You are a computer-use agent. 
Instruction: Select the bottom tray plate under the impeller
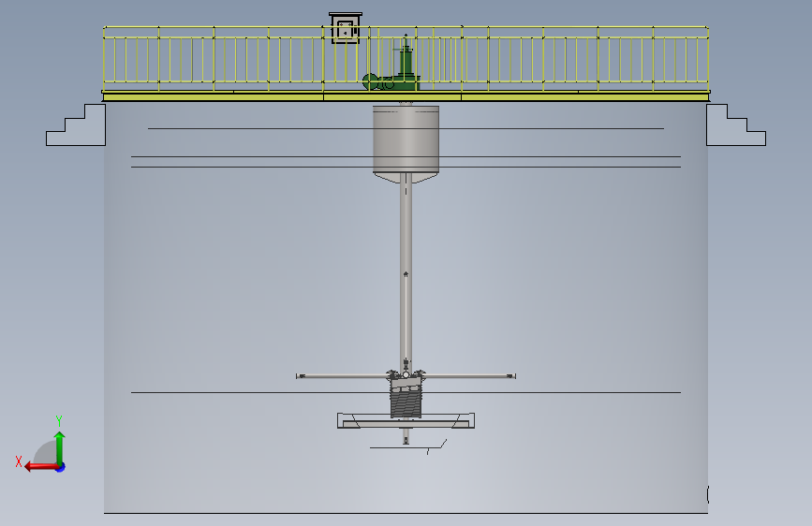pos(406,421)
